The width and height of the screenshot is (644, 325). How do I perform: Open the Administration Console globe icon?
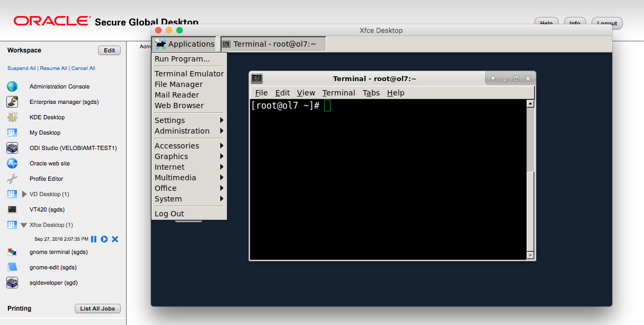pyautogui.click(x=12, y=86)
